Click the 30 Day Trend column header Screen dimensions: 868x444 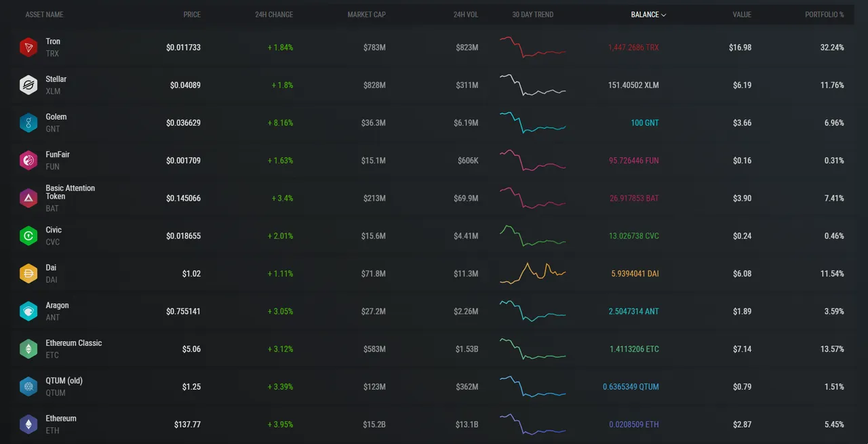[533, 15]
